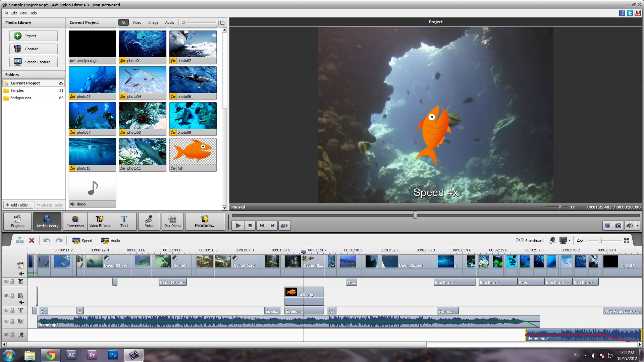Viewport: 644px width, 362px height.
Task: Drag the playback speed slider control
Action: [560, 207]
